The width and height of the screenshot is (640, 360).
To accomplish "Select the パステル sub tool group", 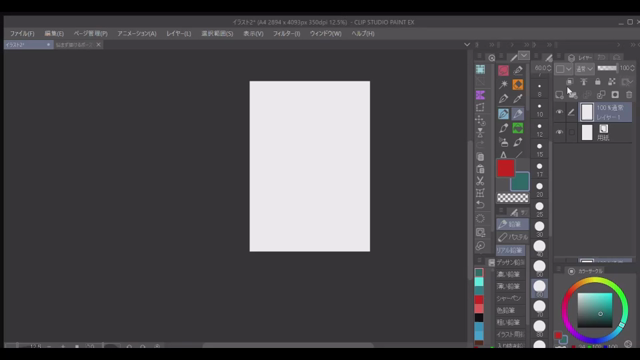I will [x=512, y=237].
